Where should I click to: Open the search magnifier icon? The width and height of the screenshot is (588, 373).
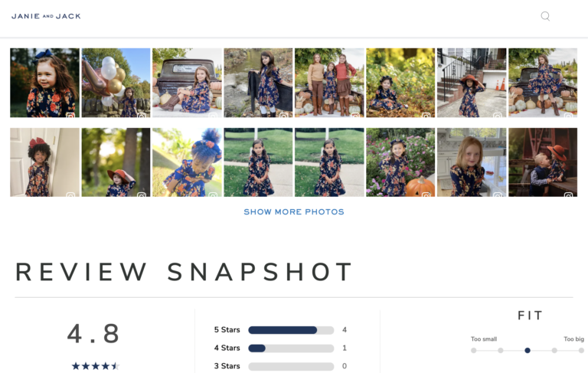pyautogui.click(x=545, y=16)
